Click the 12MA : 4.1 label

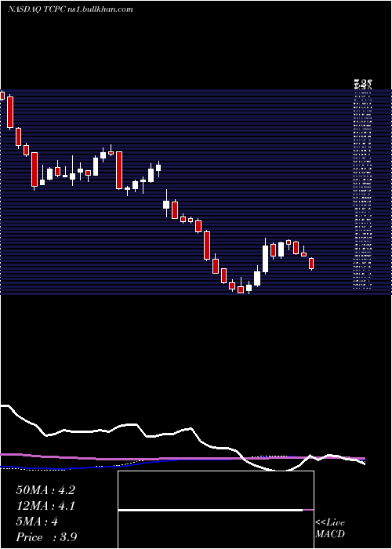pyautogui.click(x=45, y=506)
